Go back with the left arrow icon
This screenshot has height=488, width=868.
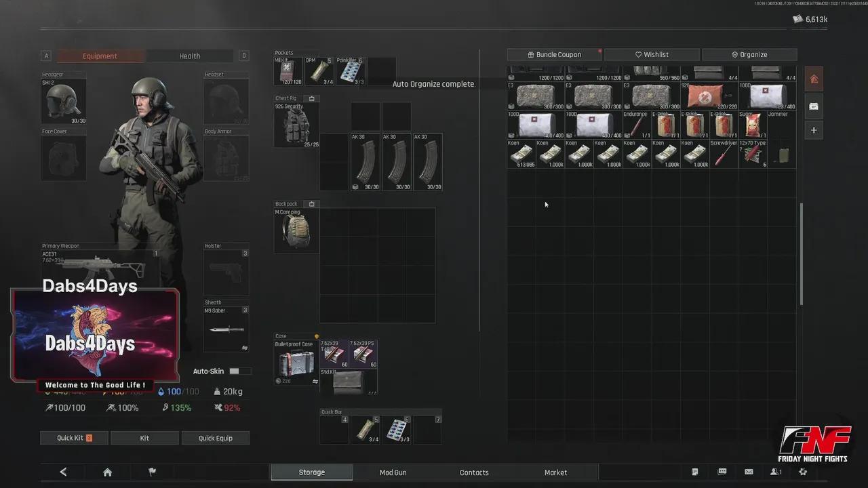(63, 472)
